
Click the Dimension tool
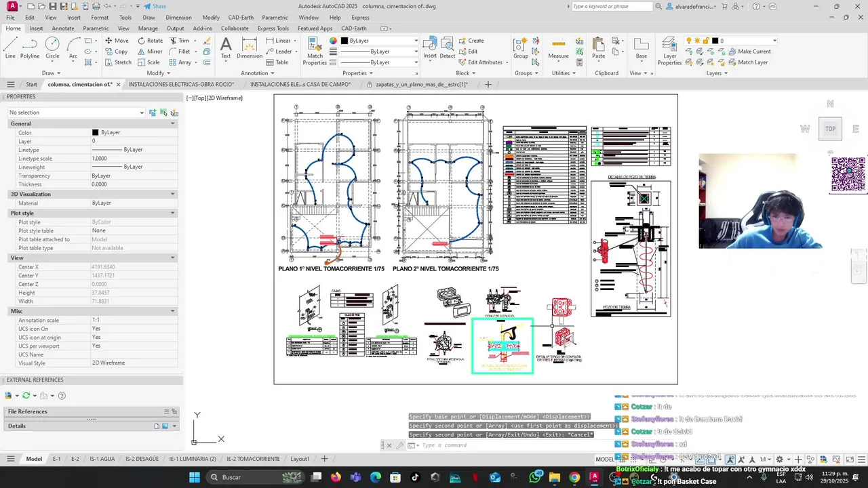(x=250, y=47)
